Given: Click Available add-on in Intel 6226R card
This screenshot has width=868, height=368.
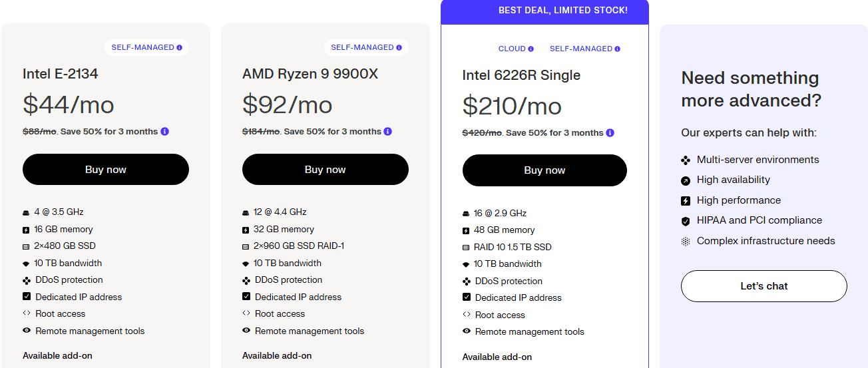Looking at the screenshot, I should [497, 357].
